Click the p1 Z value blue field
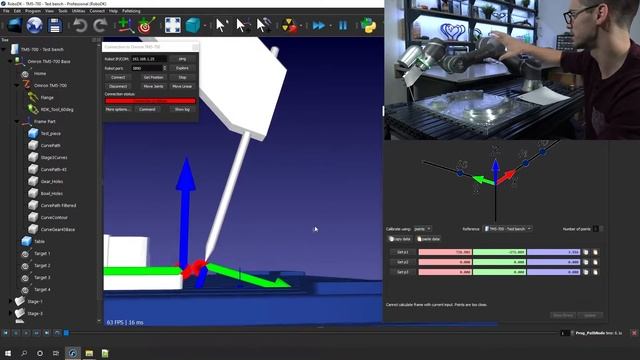Image resolution: width=640 pixels, height=360 pixels. 553,252
